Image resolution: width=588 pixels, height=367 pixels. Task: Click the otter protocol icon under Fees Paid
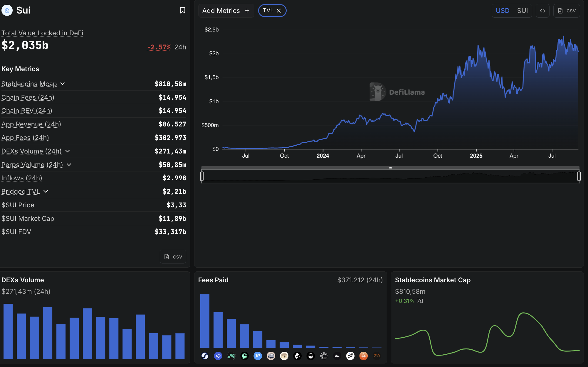point(284,356)
